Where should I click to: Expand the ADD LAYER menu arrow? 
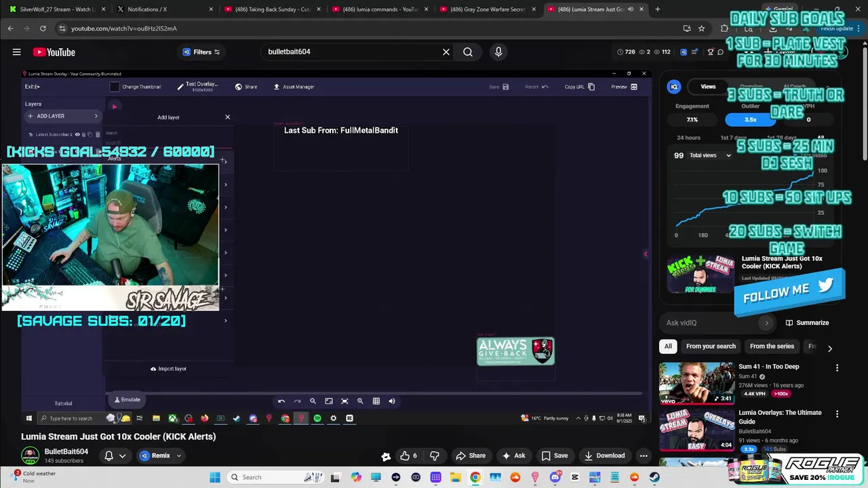(x=96, y=116)
